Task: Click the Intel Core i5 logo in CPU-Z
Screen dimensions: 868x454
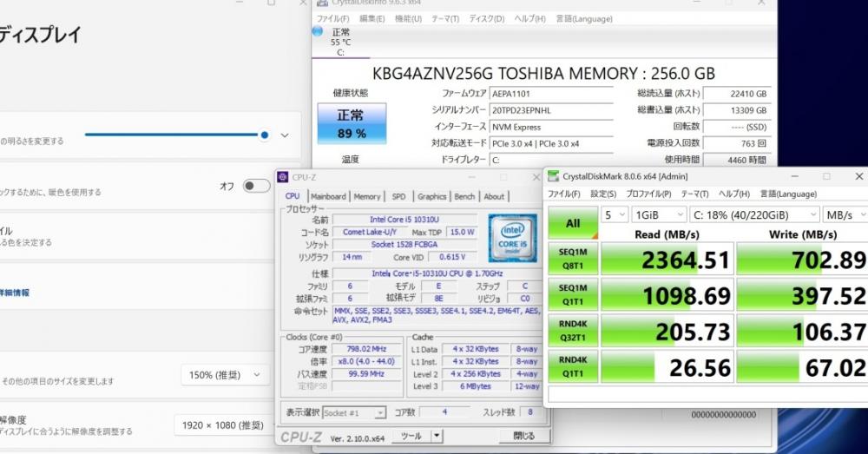Action: coord(512,238)
